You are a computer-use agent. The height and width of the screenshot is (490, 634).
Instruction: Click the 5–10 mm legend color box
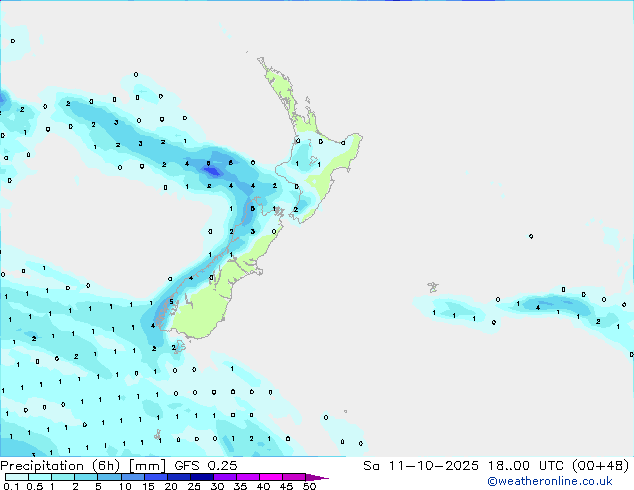[x=109, y=477]
